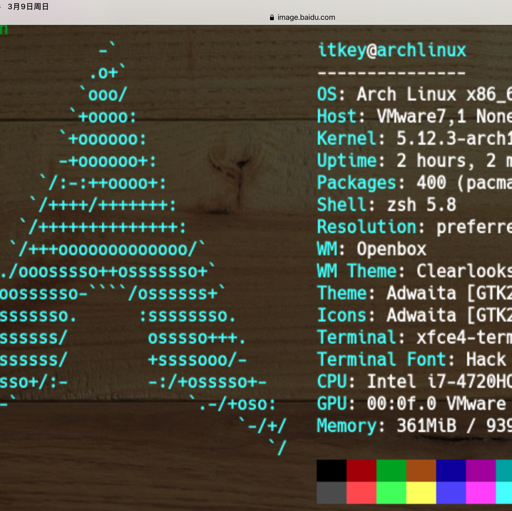This screenshot has width=512, height=511.
Task: Click the image.baidu.com address bar
Action: [302, 17]
